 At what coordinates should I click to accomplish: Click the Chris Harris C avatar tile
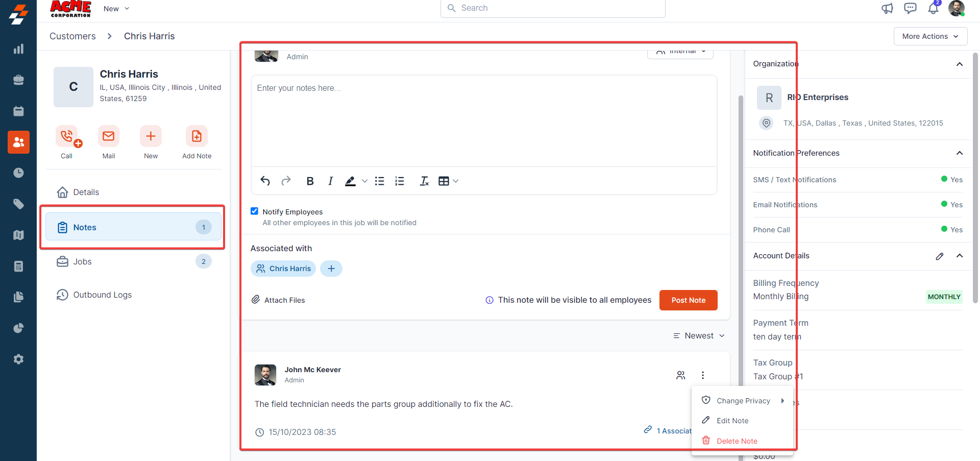[73, 87]
